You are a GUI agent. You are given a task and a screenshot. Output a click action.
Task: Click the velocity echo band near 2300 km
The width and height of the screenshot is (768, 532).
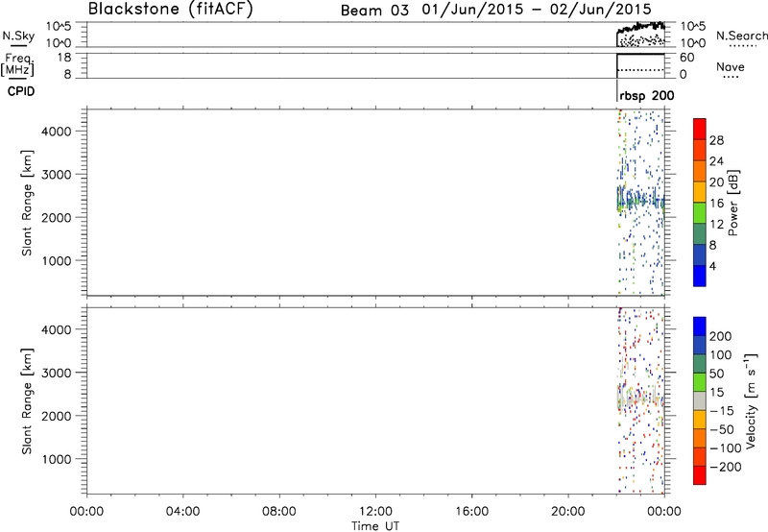pyautogui.click(x=640, y=398)
